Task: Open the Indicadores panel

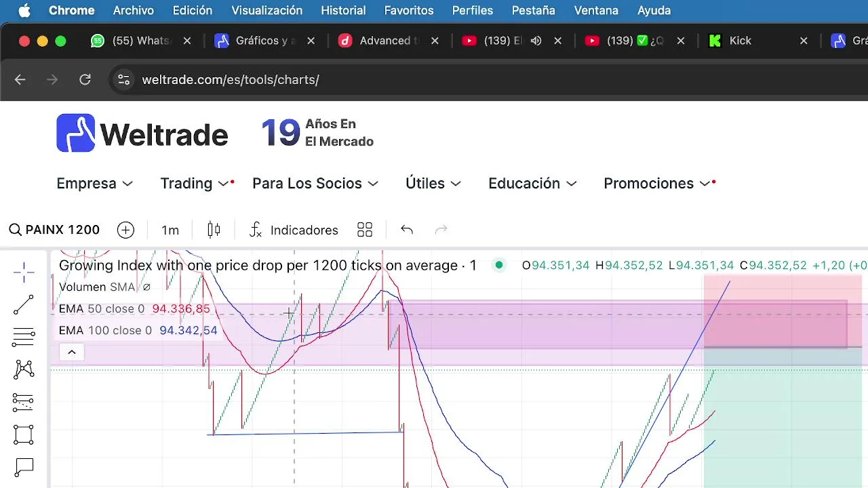Action: (293, 230)
